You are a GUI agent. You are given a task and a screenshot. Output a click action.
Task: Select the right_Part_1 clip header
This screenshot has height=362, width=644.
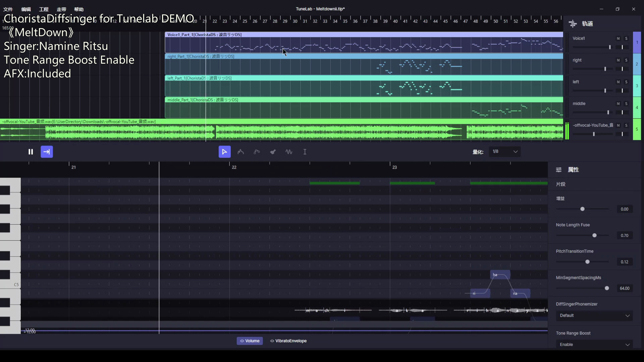364,56
